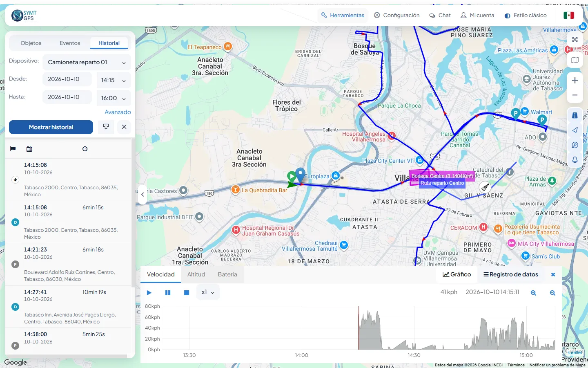
Task: Click the fullscreen map icon
Action: [x=575, y=40]
